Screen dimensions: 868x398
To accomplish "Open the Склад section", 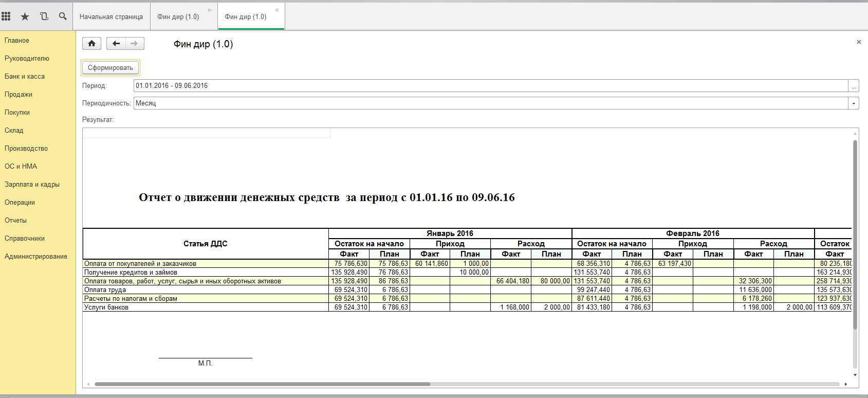I will [14, 131].
